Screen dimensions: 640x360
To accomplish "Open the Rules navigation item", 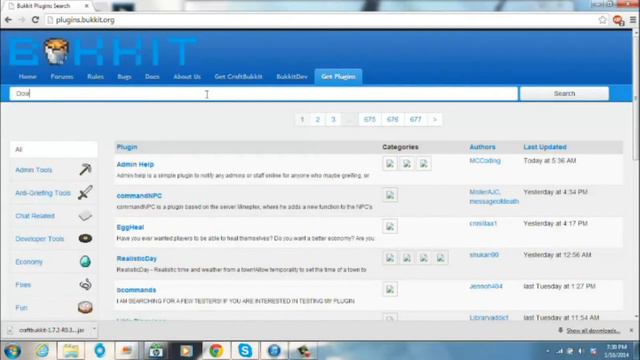I will (x=96, y=76).
